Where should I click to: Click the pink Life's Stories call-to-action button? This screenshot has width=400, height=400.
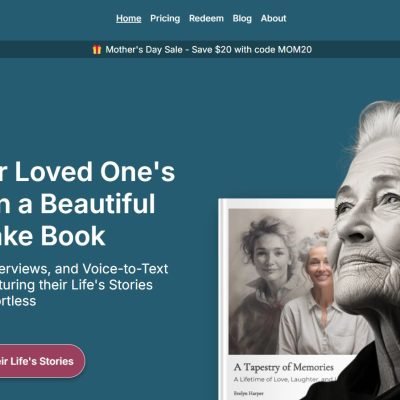click(42, 361)
